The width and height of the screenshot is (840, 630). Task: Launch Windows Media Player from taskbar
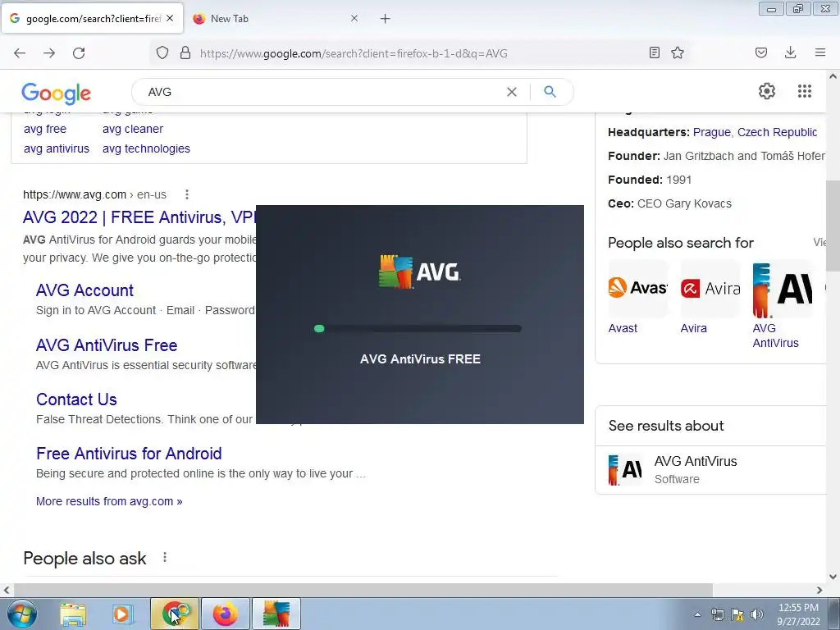click(x=122, y=614)
